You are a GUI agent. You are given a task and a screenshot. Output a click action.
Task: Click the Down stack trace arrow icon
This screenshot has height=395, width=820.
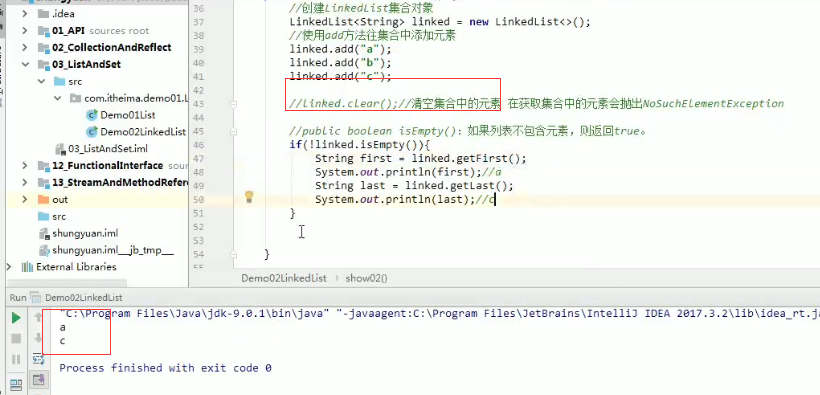click(38, 338)
